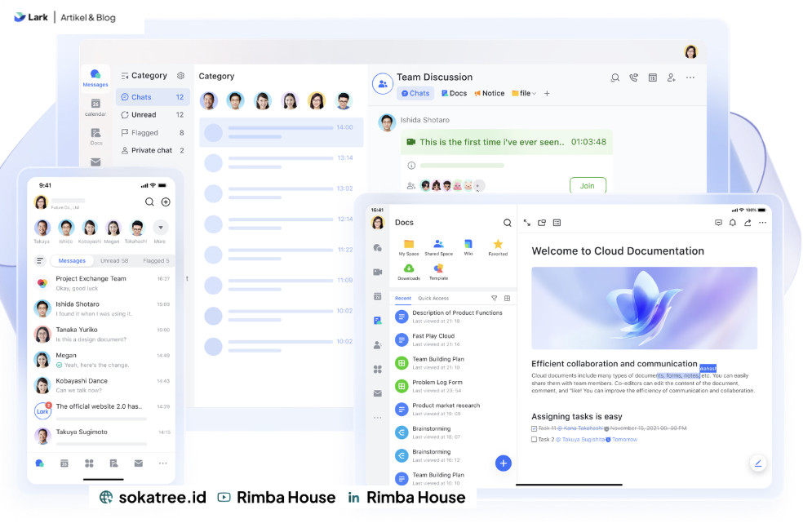Open Project Exchange Team chat on phone
Image resolution: width=812 pixels, height=532 pixels.
[x=101, y=283]
